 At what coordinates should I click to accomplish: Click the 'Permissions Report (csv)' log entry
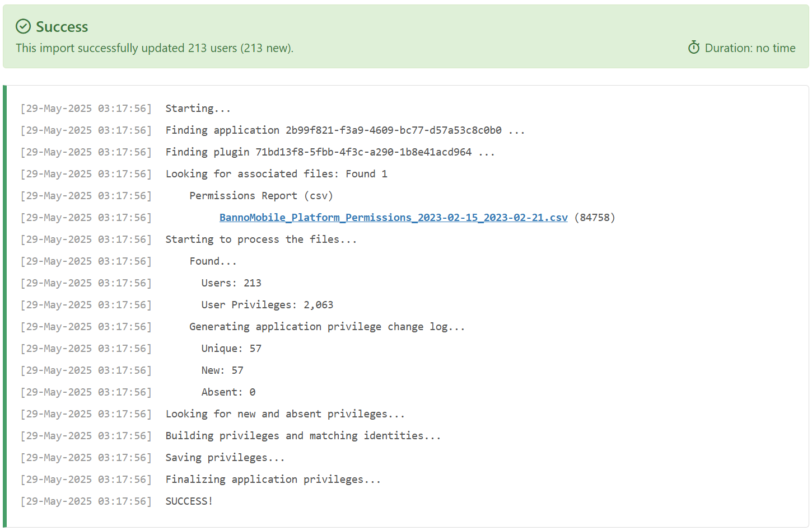point(261,196)
